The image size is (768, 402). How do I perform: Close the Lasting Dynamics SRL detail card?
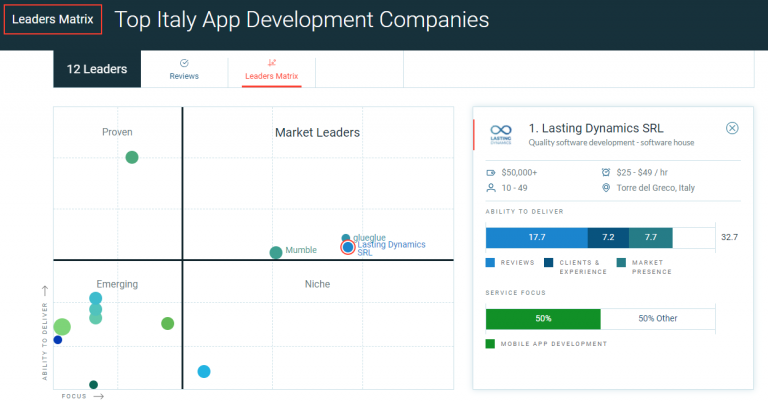(x=732, y=128)
